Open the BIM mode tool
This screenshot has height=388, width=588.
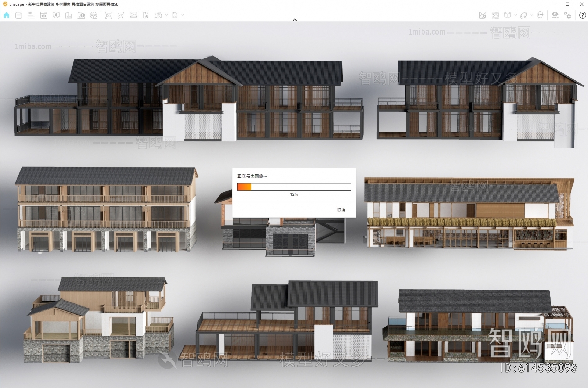point(31,15)
